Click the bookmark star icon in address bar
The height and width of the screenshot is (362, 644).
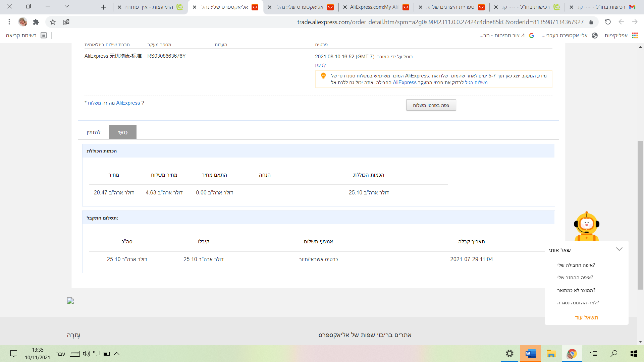point(53,22)
